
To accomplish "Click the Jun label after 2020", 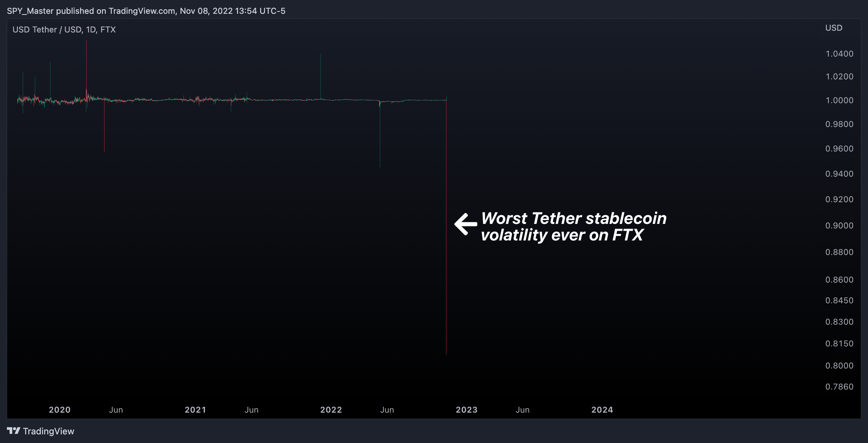I will (x=116, y=410).
